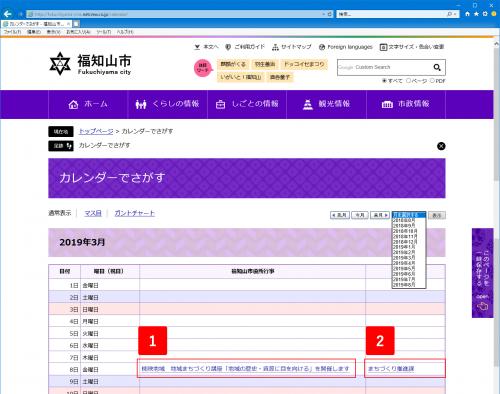This screenshot has height=394, width=500.
Task: Click the ドッコイセまつり keyword tag
Action: pos(304,64)
